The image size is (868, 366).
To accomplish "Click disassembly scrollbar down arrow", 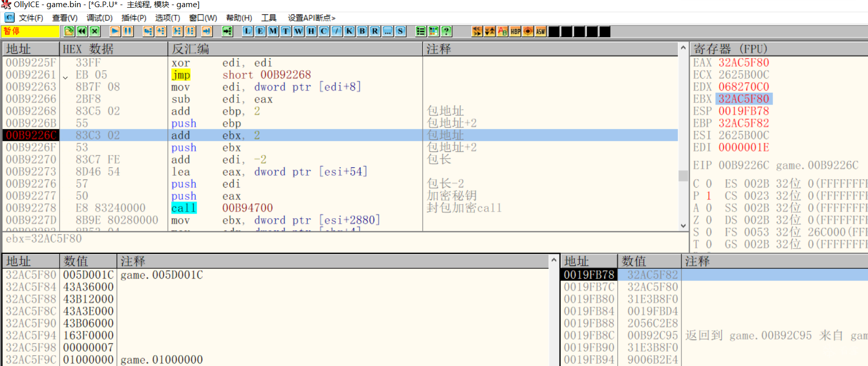I will click(x=683, y=225).
